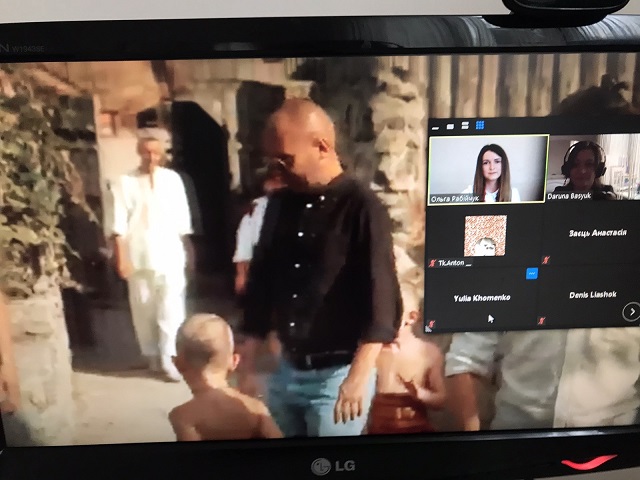Click Tk.Anton's muted microphone icon
Screen dimensions: 640x480
[x=432, y=264]
